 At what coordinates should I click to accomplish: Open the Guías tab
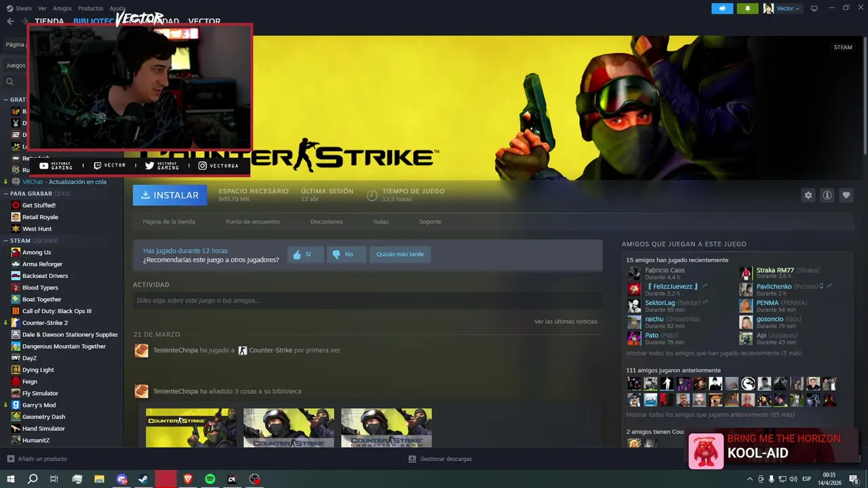[x=380, y=222]
